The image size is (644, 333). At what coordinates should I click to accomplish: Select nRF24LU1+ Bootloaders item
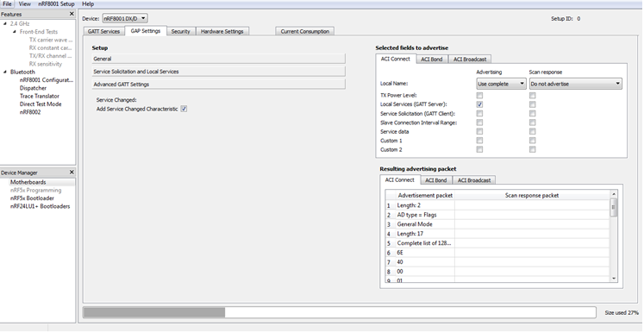(40, 206)
